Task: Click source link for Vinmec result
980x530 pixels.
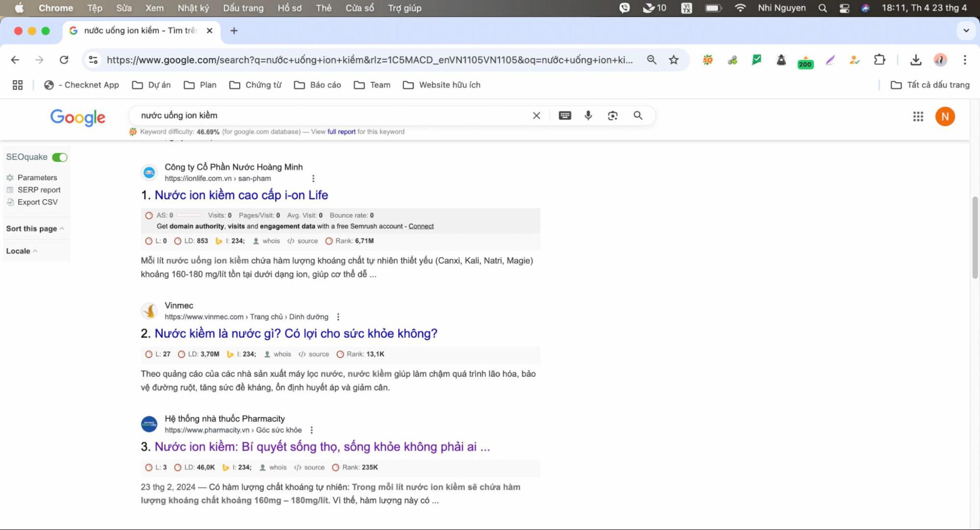Action: coord(319,354)
